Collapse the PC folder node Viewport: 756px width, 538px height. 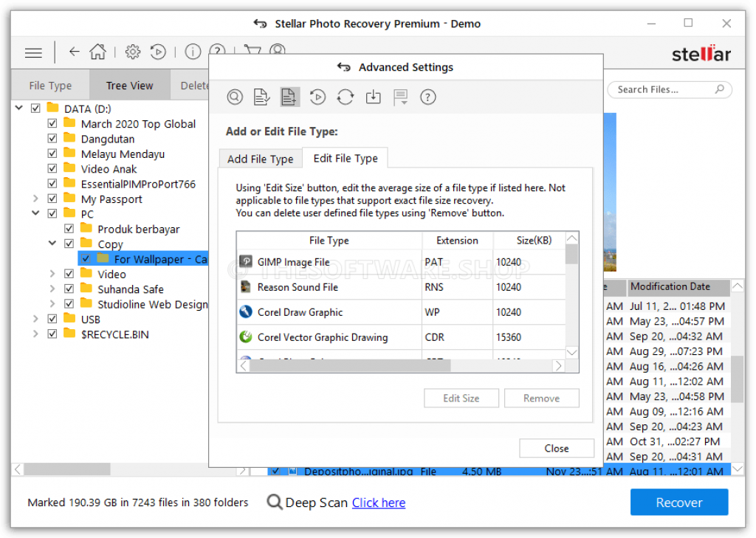(x=35, y=213)
